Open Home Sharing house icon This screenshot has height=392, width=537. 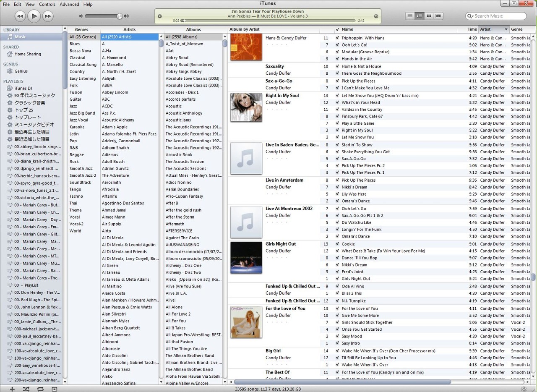tap(10, 54)
